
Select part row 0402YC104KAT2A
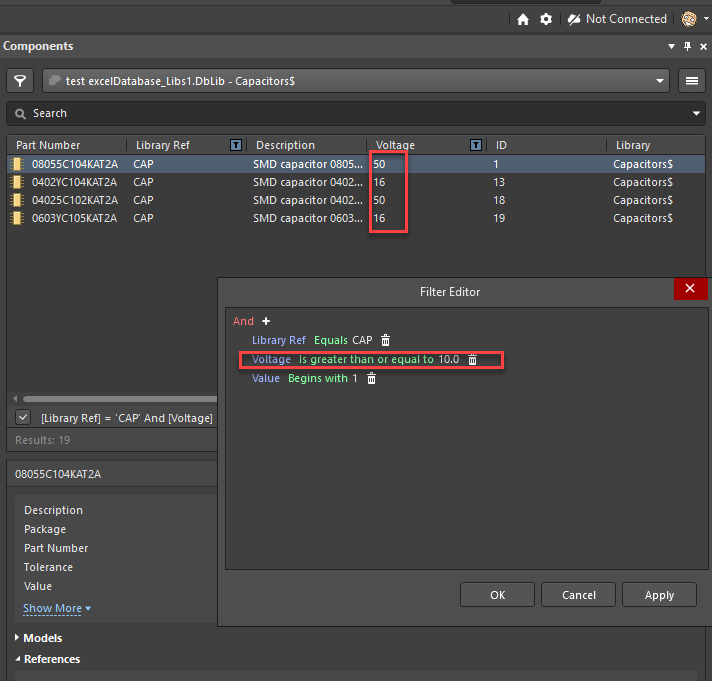(74, 182)
